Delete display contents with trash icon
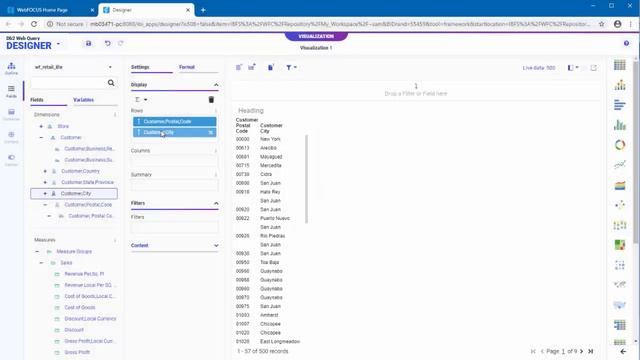This screenshot has height=360, width=640. pos(211,100)
